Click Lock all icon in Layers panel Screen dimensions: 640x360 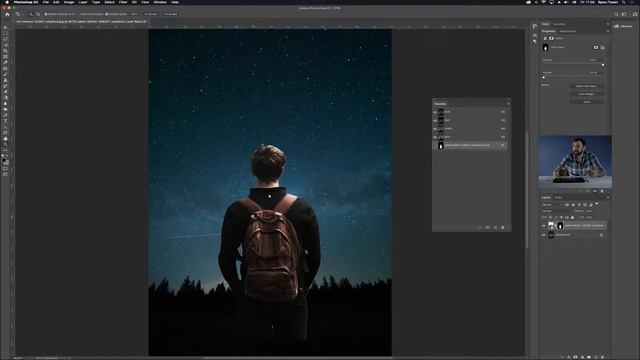point(572,218)
